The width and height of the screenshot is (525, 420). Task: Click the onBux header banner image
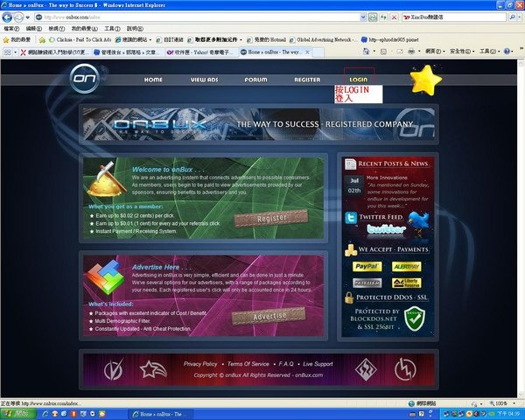coord(258,124)
